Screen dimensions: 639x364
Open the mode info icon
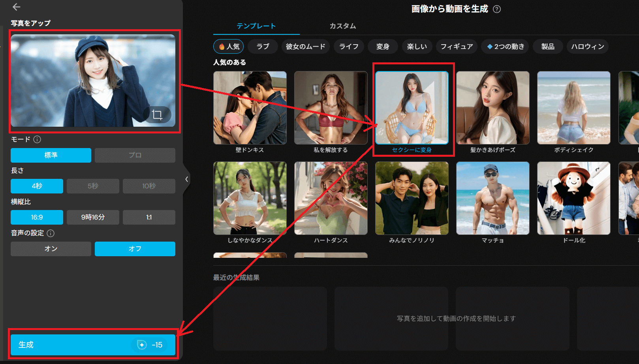tap(37, 139)
